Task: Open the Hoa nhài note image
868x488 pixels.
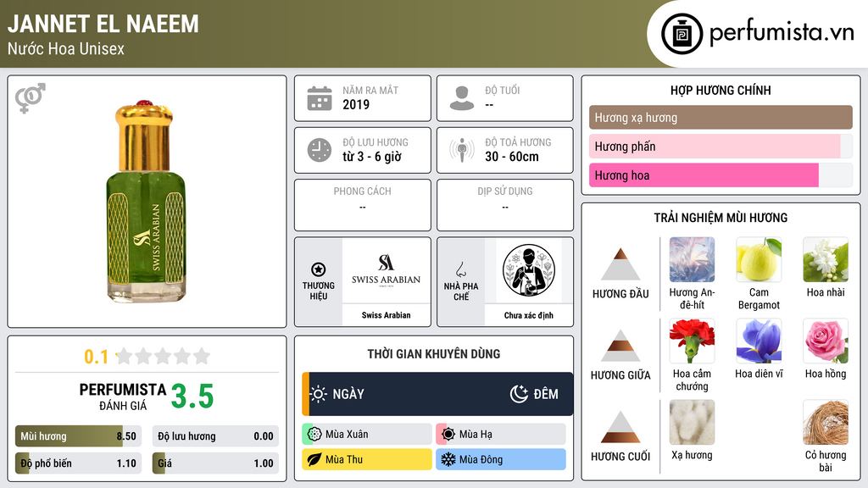Action: [x=826, y=259]
